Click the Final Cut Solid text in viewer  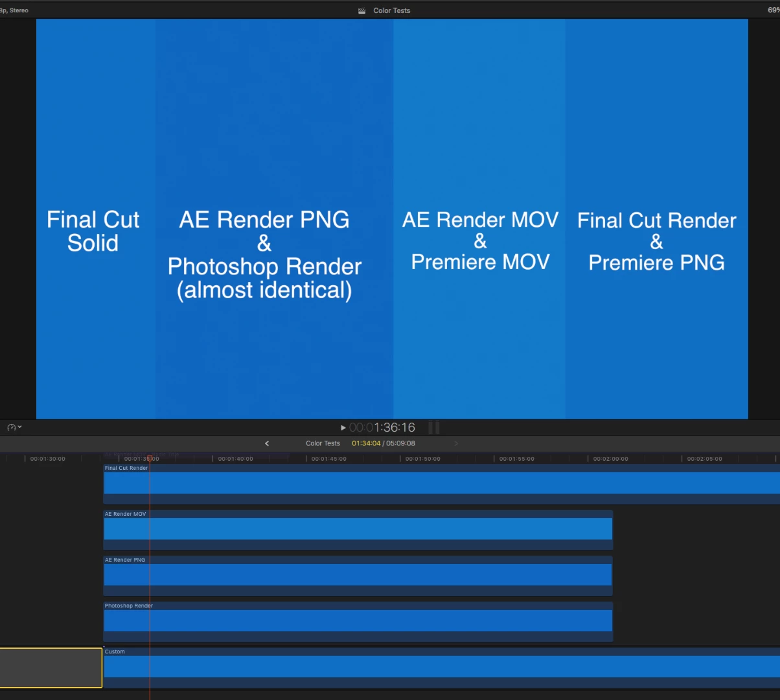(93, 231)
